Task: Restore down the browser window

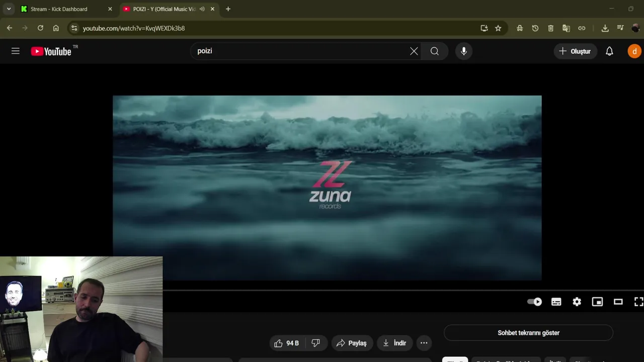Action: (x=630, y=9)
